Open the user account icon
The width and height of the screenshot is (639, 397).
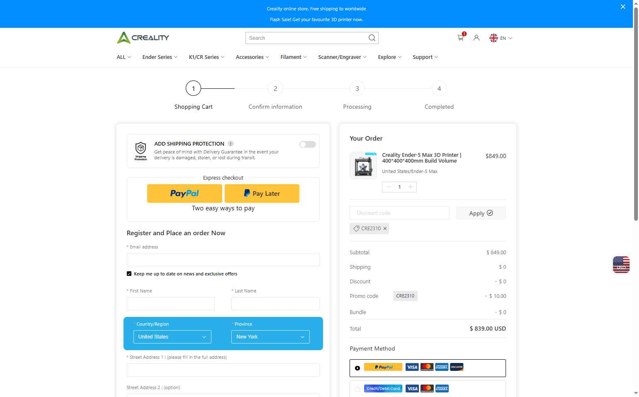[x=476, y=38]
